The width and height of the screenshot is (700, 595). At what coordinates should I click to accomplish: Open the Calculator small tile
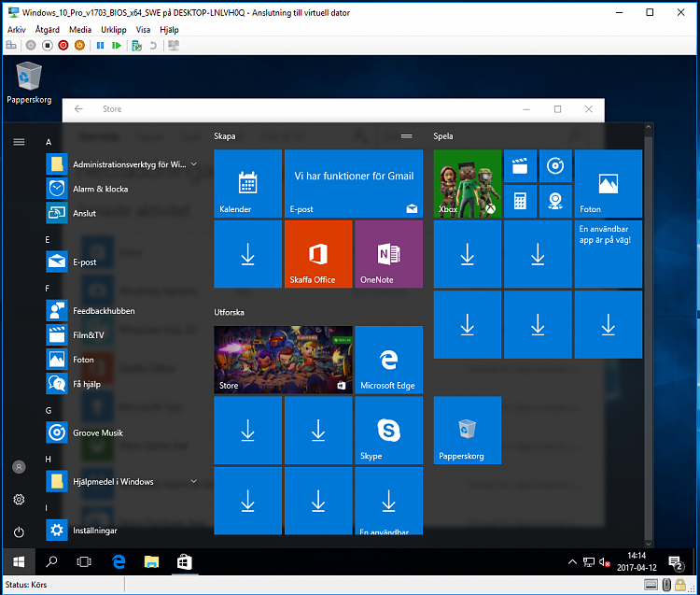520,202
